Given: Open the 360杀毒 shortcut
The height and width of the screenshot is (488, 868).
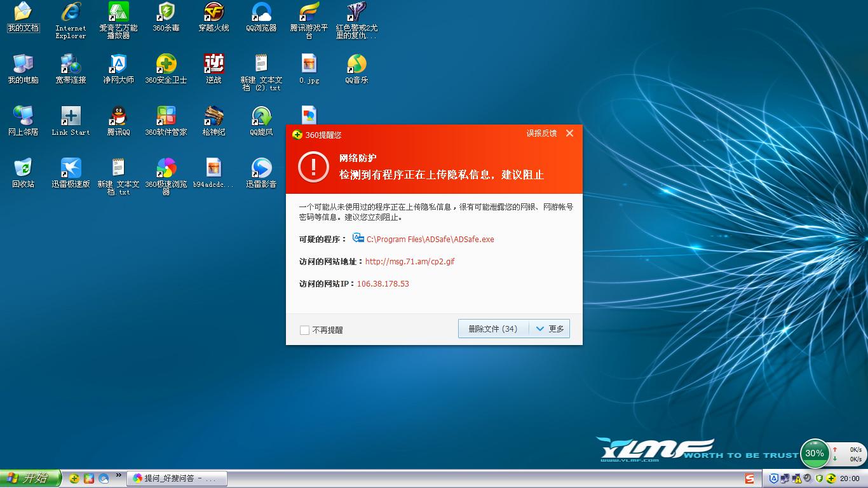Looking at the screenshot, I should coord(166,17).
